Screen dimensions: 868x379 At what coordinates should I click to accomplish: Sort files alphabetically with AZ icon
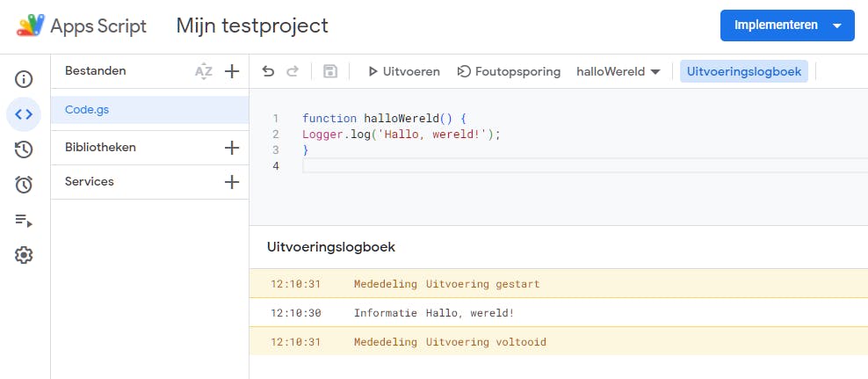click(204, 71)
